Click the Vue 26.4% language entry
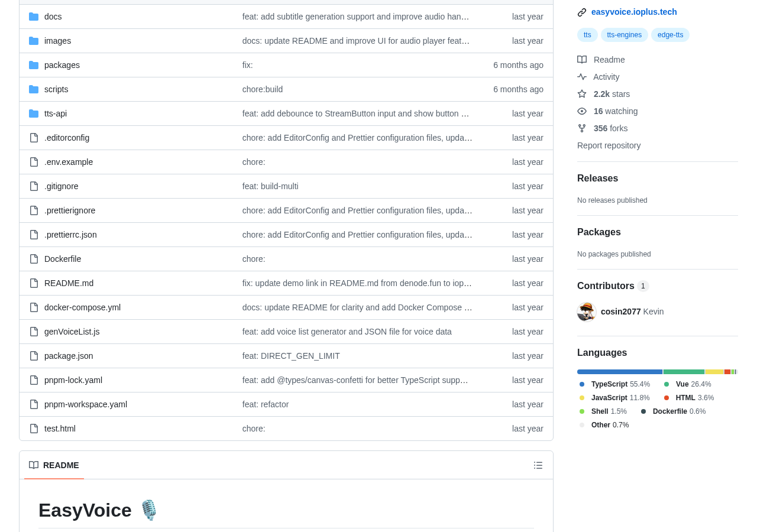 click(x=688, y=384)
